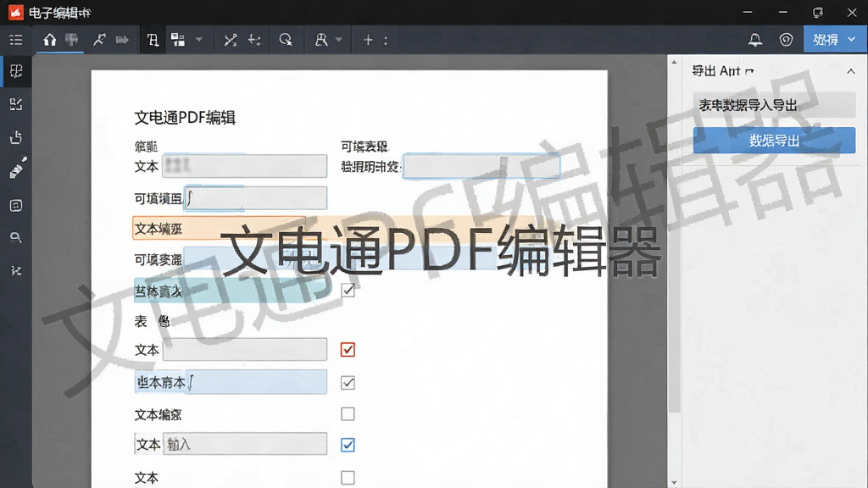This screenshot has height=488, width=868.
Task: Toggle the blue checked checkbox by 输入 field
Action: tap(348, 445)
